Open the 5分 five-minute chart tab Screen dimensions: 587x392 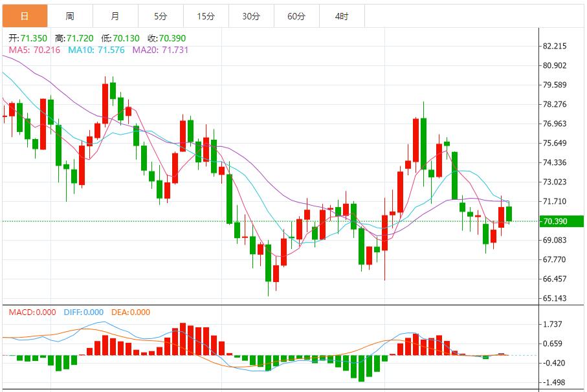coord(161,16)
